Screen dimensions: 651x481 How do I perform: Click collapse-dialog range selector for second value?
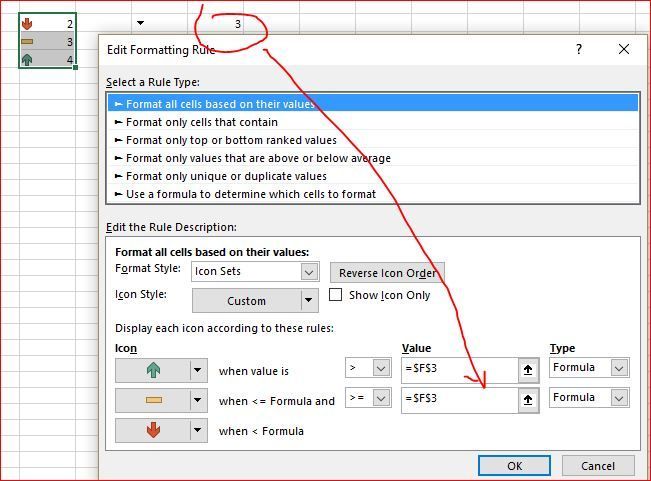[528, 400]
